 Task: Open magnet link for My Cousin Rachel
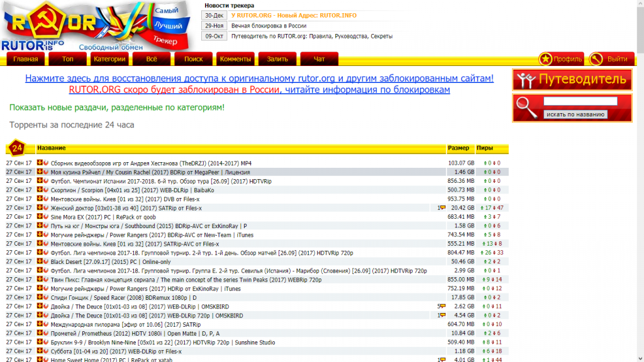(x=45, y=172)
